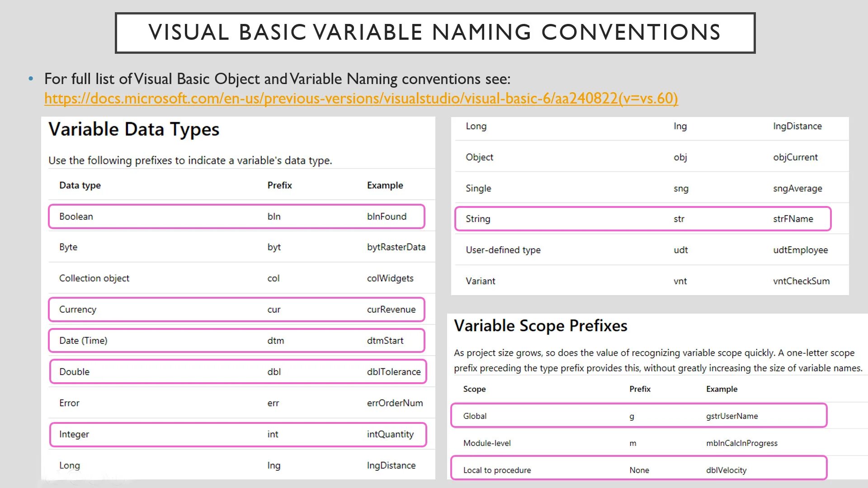Click the 'vnt' prefix cell

680,281
